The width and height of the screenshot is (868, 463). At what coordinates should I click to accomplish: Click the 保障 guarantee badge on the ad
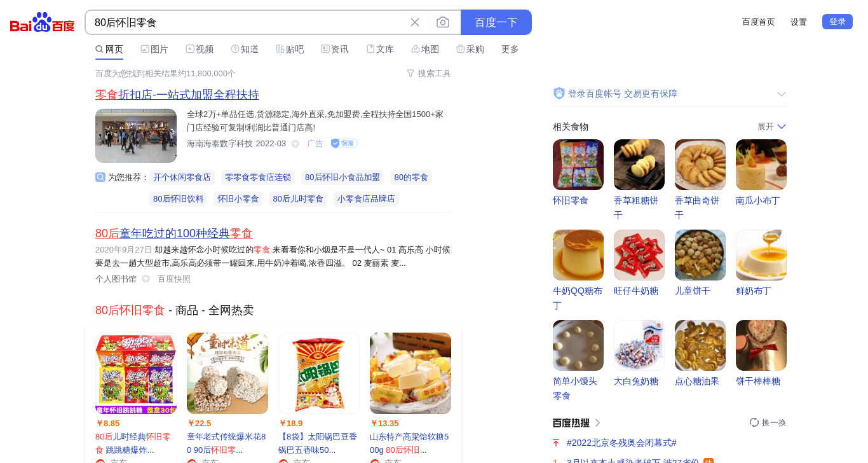[x=344, y=144]
